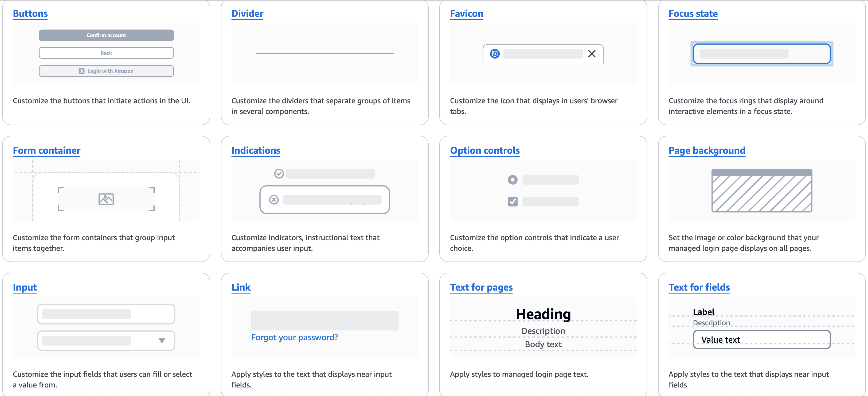
Task: Click the shield favicon in browser tab preview
Action: (x=495, y=54)
